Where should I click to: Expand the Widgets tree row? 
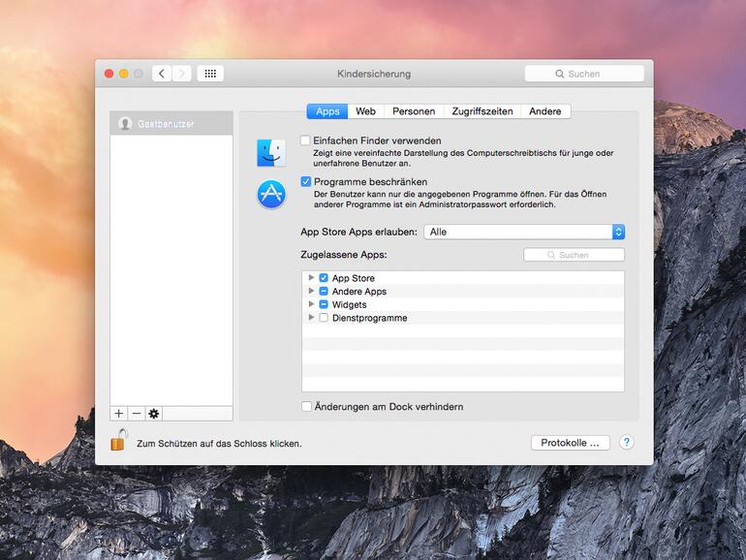pos(311,303)
